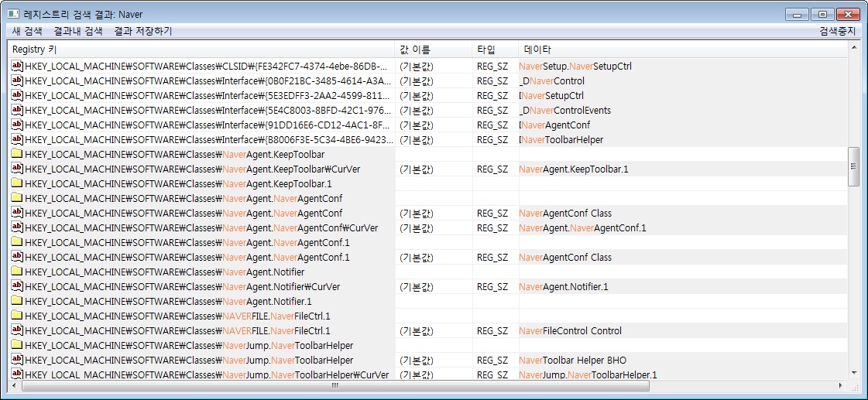Open the 새 검색 menu
The image size is (868, 400).
(27, 31)
